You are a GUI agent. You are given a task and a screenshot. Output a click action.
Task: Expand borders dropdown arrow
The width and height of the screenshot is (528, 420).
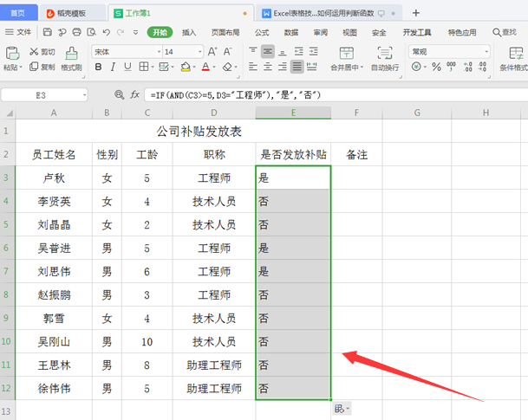click(x=153, y=67)
